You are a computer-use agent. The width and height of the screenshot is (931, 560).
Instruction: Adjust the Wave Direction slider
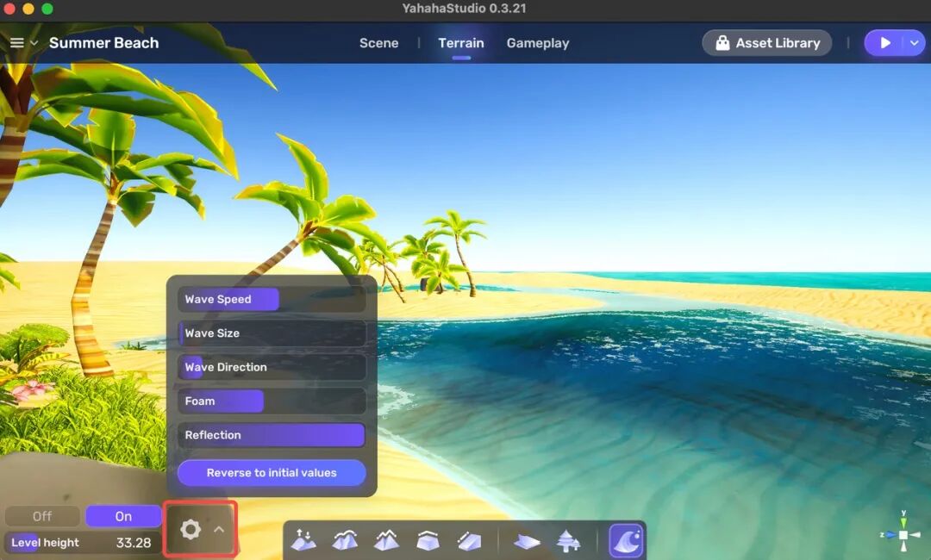pyautogui.click(x=272, y=367)
